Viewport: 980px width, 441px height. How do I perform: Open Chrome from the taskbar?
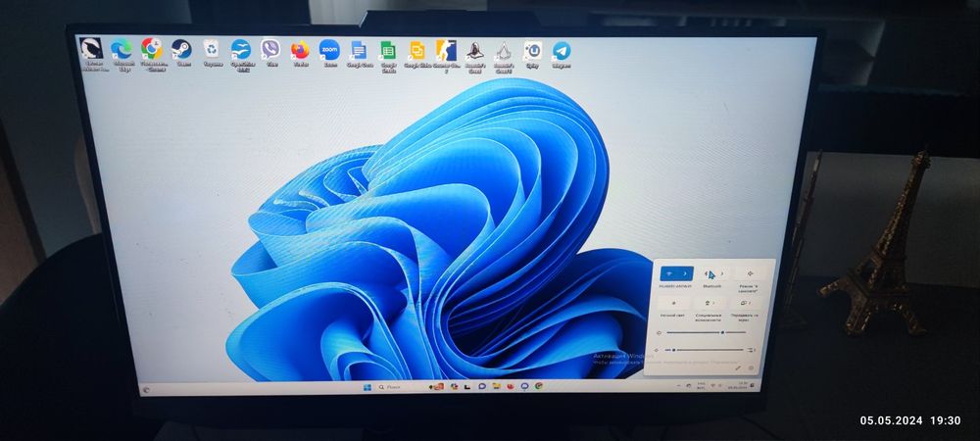click(x=538, y=386)
